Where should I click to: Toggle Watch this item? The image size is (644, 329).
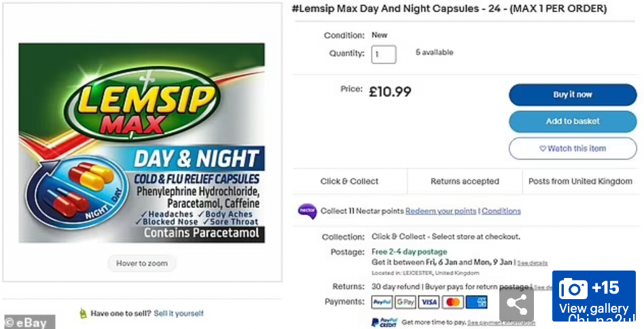pos(573,148)
